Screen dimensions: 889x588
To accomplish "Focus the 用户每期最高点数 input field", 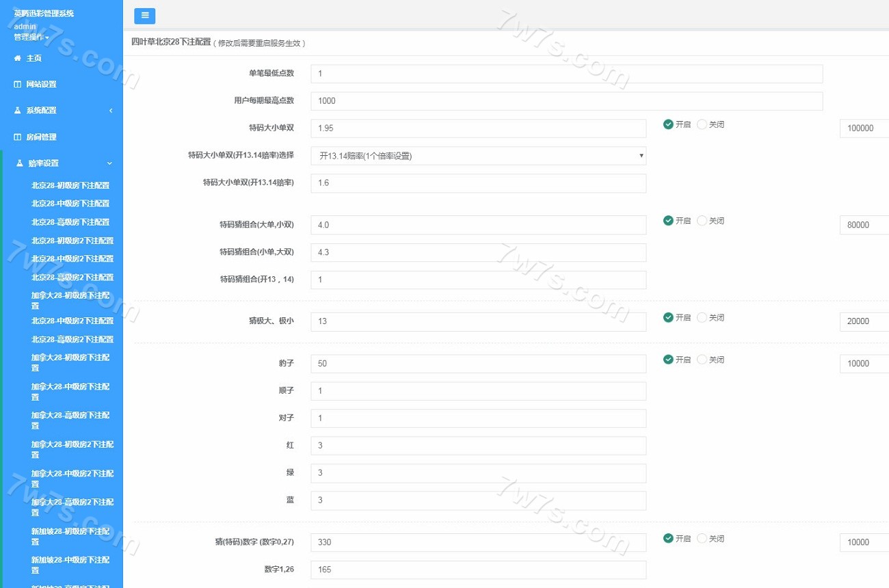I will click(x=566, y=101).
